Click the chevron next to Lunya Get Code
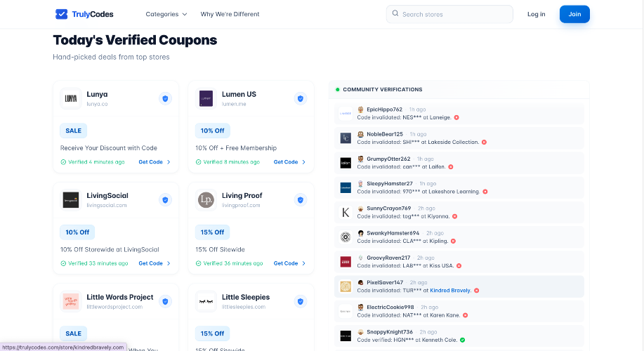Image resolution: width=644 pixels, height=351 pixels. tap(169, 162)
